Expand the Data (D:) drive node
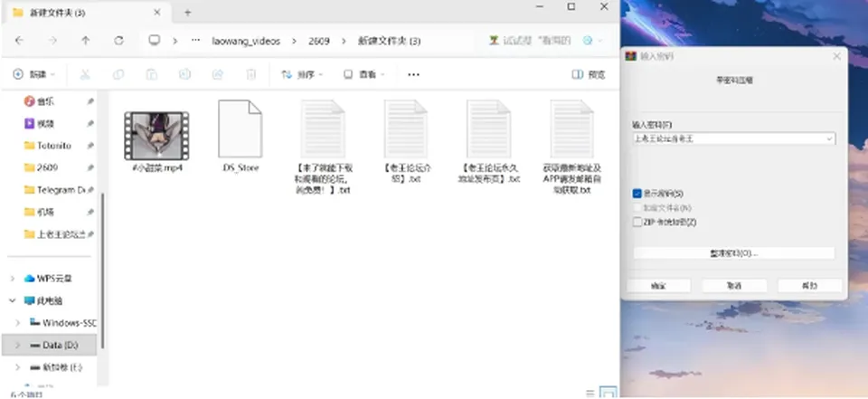868x399 pixels. [x=18, y=345]
